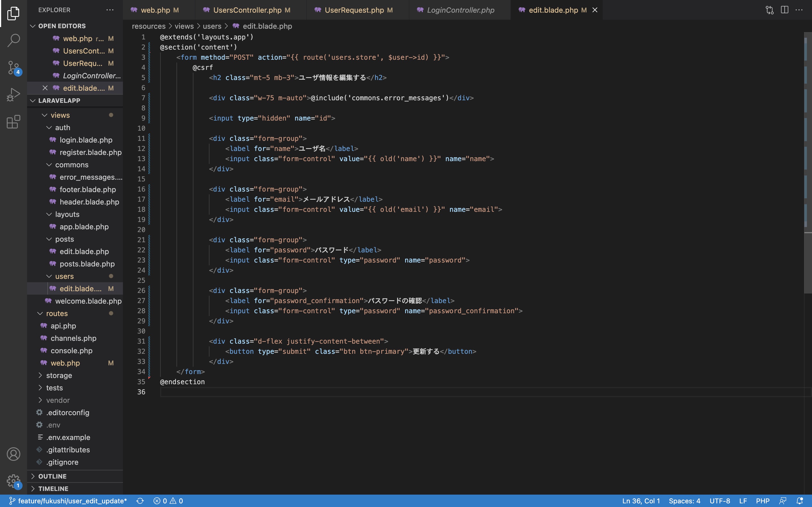This screenshot has width=812, height=507.
Task: Open the Run and Debug icon
Action: tap(14, 94)
